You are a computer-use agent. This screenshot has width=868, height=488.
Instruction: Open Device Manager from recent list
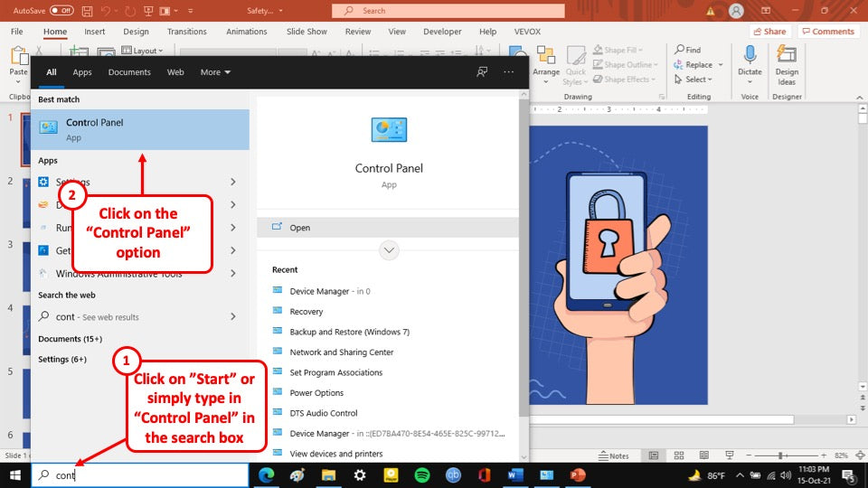[x=318, y=291]
